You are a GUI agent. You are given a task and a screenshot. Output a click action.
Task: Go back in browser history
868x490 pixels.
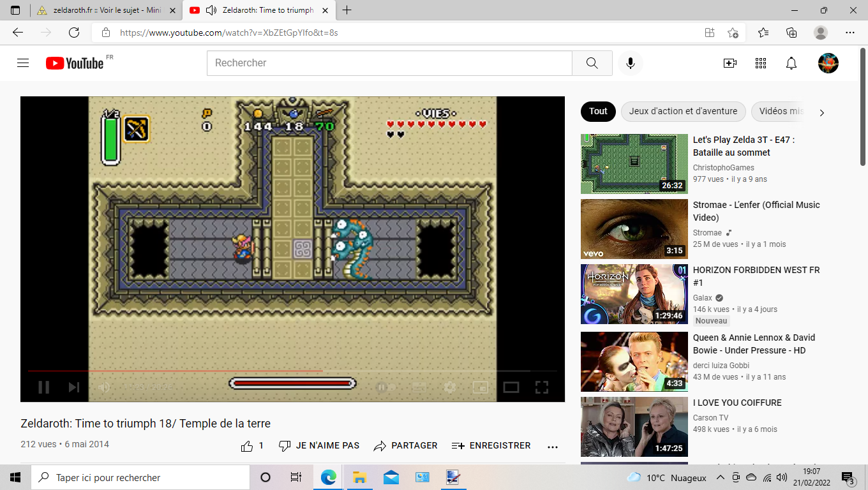pos(18,33)
